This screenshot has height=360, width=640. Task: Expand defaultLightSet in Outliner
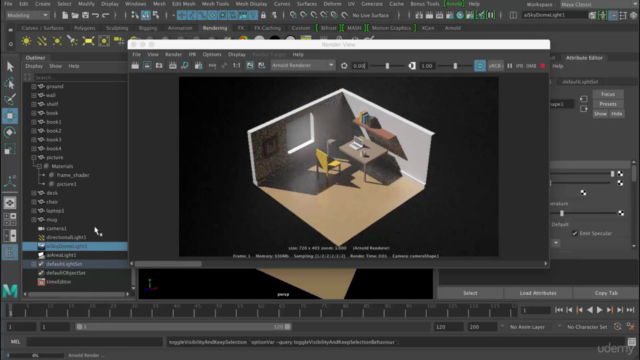(x=34, y=264)
